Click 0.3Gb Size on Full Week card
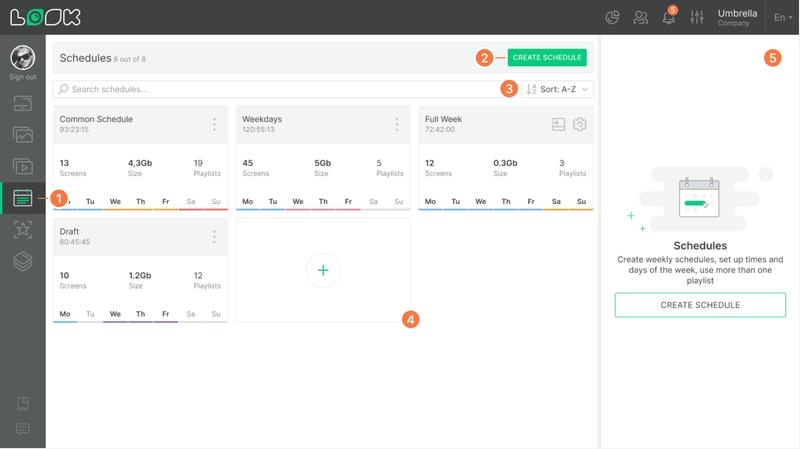The image size is (800, 449). coord(505,168)
